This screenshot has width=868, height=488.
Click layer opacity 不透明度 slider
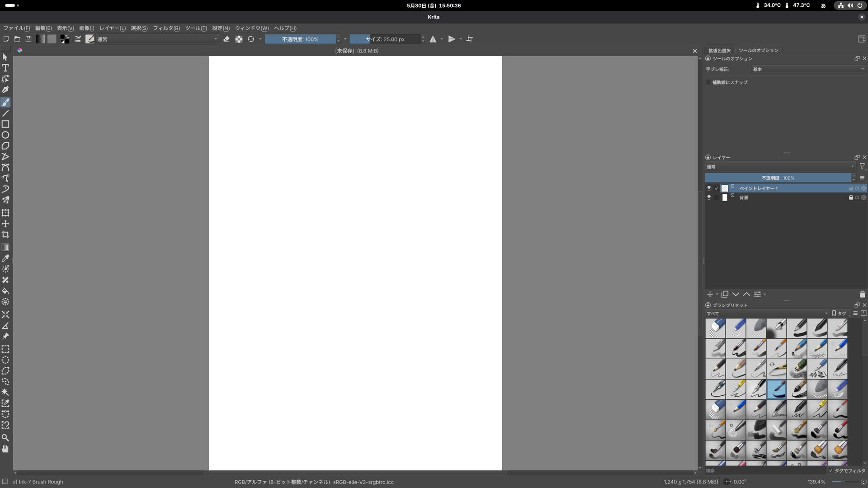click(x=778, y=178)
